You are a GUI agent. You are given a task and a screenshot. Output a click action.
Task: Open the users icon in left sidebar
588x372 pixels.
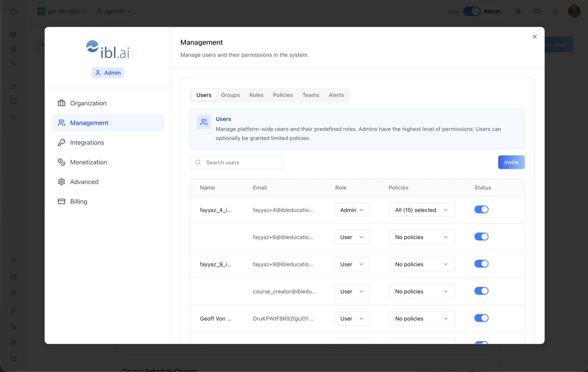point(13,293)
